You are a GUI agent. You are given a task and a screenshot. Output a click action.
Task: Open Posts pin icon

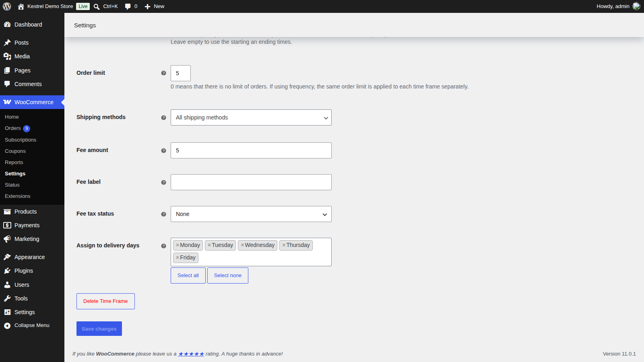[7, 43]
